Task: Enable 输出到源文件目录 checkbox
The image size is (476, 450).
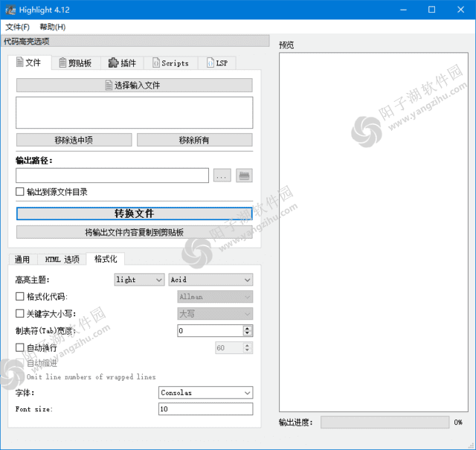Action: click(20, 192)
